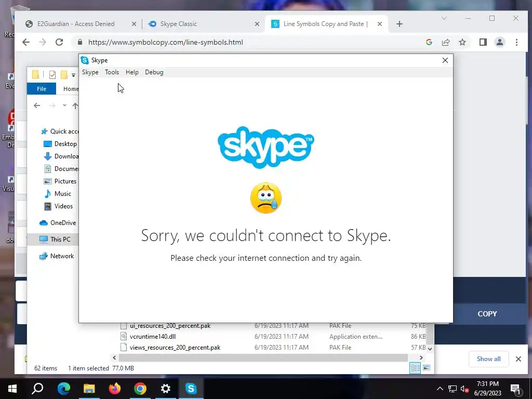The image size is (532, 399).
Task: Launch Firefox from the taskbar
Action: coord(115,389)
